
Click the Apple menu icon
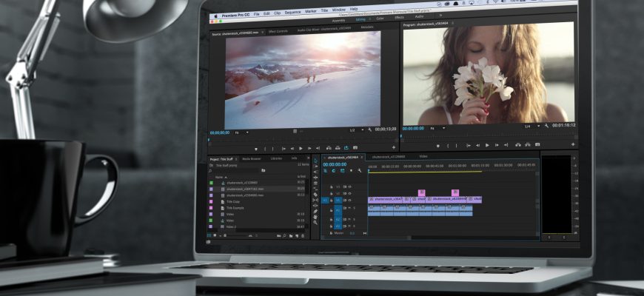point(216,15)
